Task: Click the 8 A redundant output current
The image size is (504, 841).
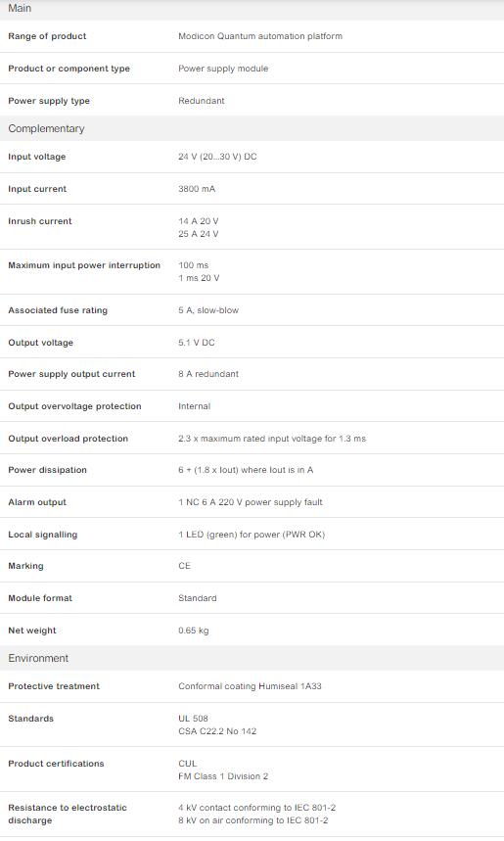Action: click(208, 374)
